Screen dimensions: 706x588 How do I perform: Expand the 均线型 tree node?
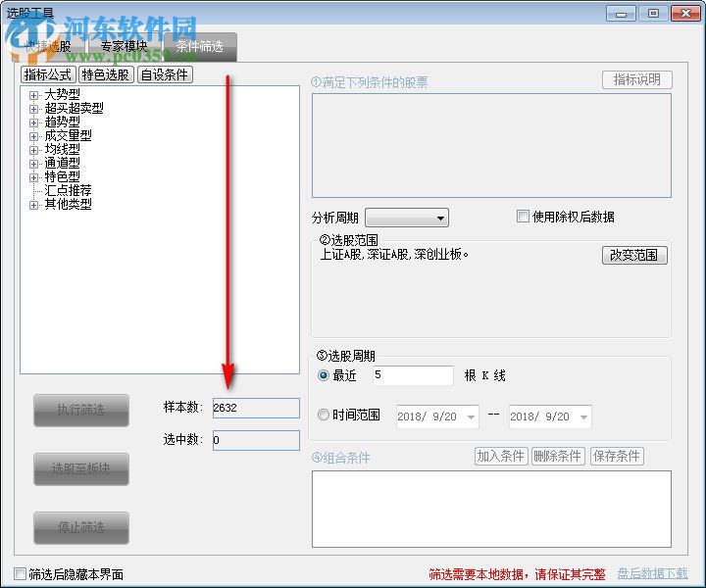coord(33,150)
